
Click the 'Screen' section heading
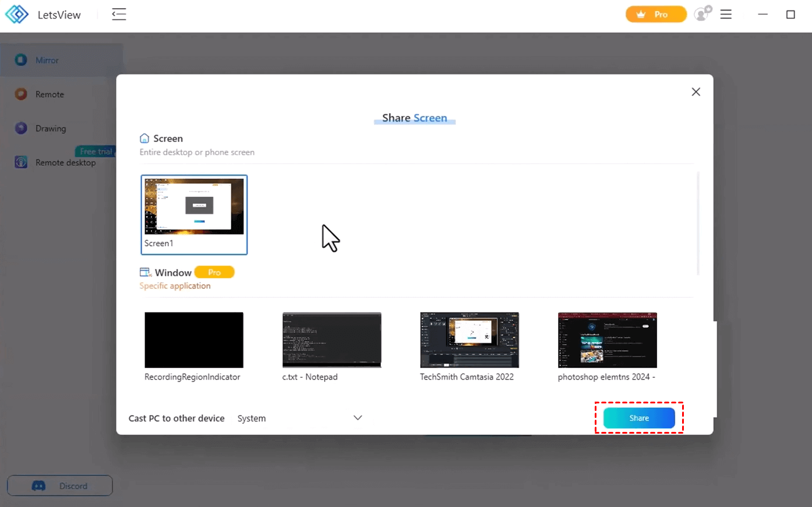[x=168, y=139]
